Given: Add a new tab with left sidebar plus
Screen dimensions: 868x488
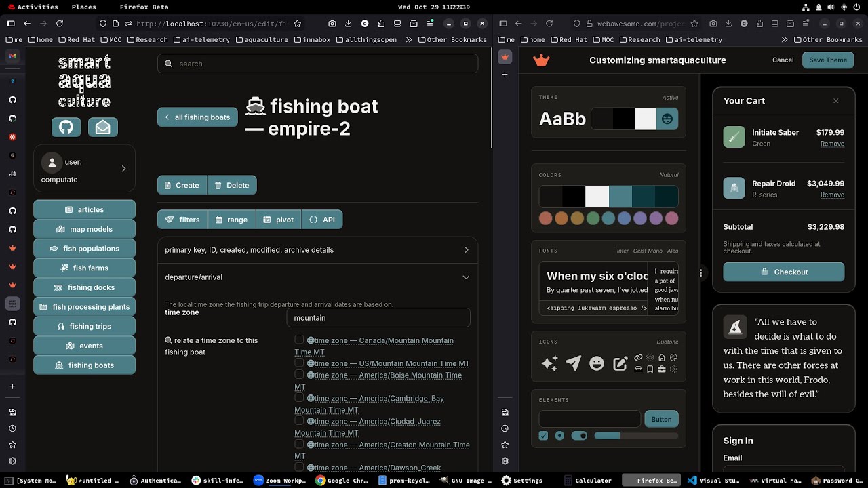Looking at the screenshot, I should pyautogui.click(x=12, y=386).
